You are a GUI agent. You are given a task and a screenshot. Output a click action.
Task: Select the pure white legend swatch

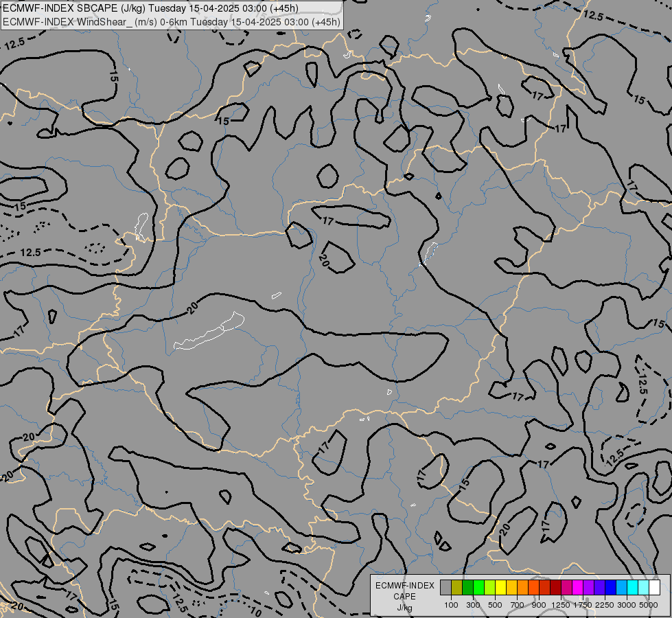coord(654,587)
